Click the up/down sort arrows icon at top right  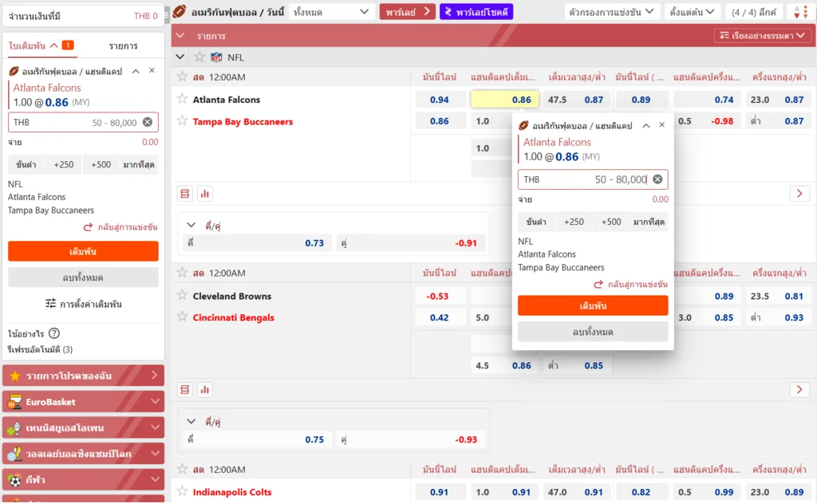click(798, 12)
